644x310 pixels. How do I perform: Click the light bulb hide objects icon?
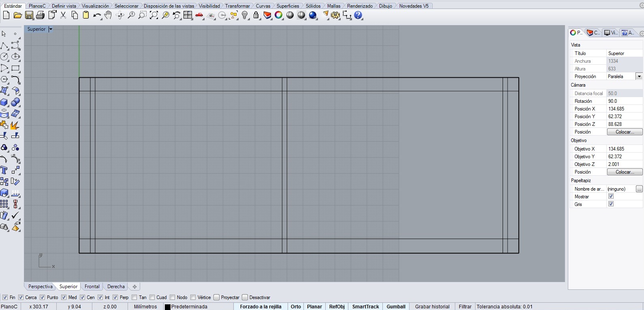click(245, 15)
